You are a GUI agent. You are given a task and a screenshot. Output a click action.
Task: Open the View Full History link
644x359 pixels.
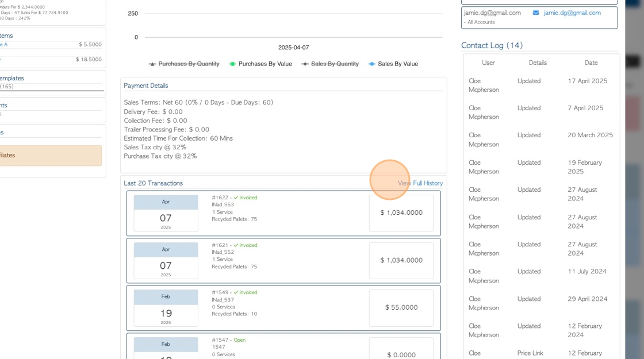(420, 183)
